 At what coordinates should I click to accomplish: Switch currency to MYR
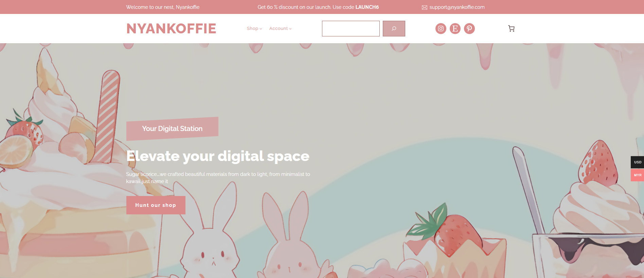[637, 175]
